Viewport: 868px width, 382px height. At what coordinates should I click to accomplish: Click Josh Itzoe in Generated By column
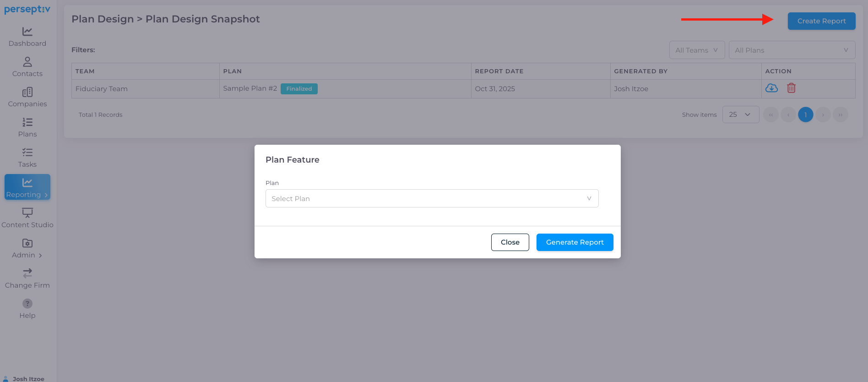[x=631, y=89]
